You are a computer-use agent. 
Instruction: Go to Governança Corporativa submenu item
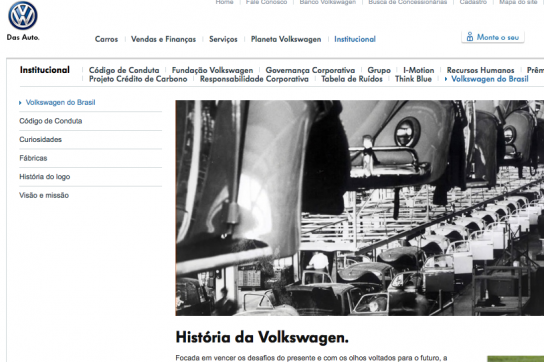coord(310,70)
